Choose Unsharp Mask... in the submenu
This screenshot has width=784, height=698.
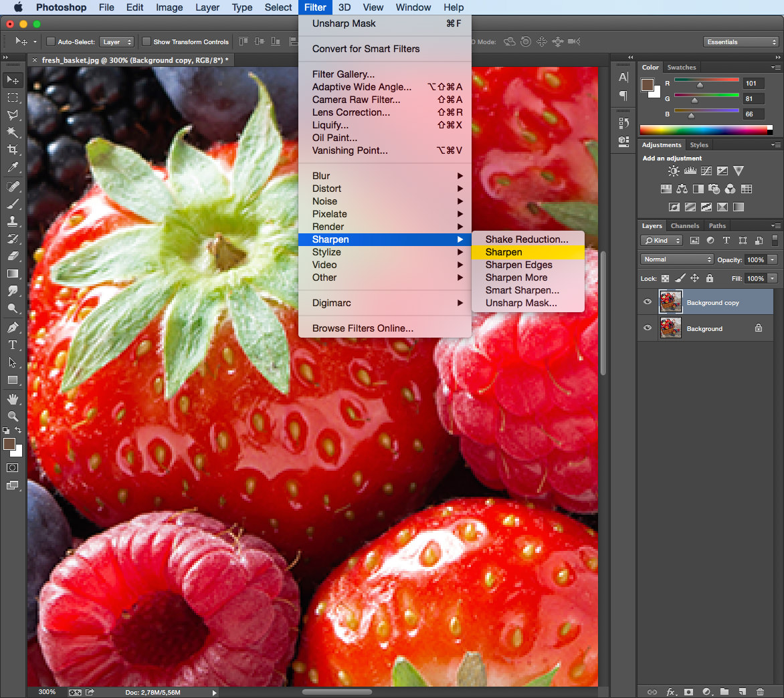click(528, 303)
